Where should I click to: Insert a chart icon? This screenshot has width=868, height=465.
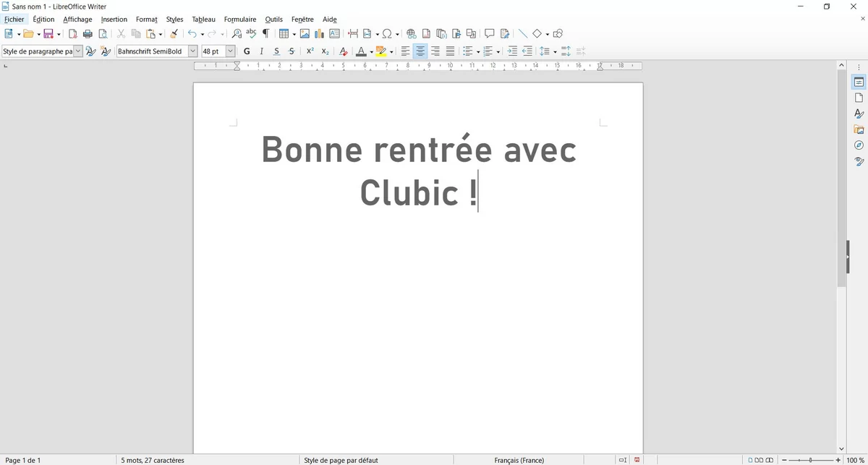(319, 34)
